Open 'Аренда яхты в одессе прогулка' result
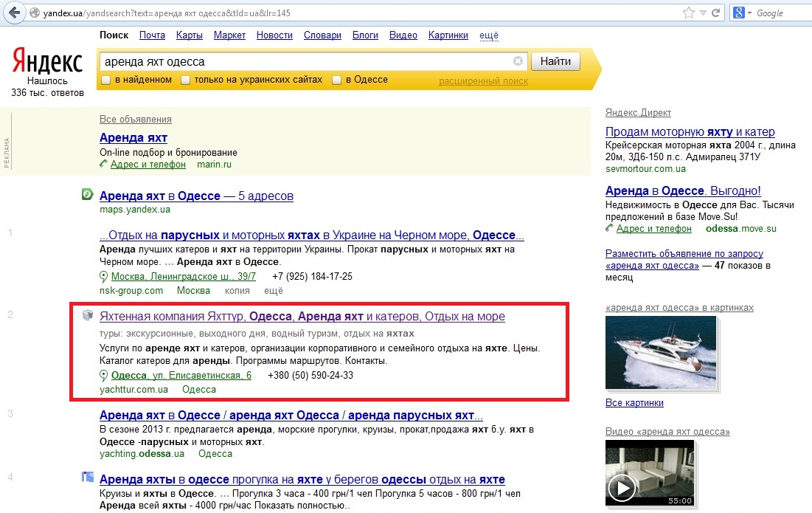 click(x=302, y=479)
